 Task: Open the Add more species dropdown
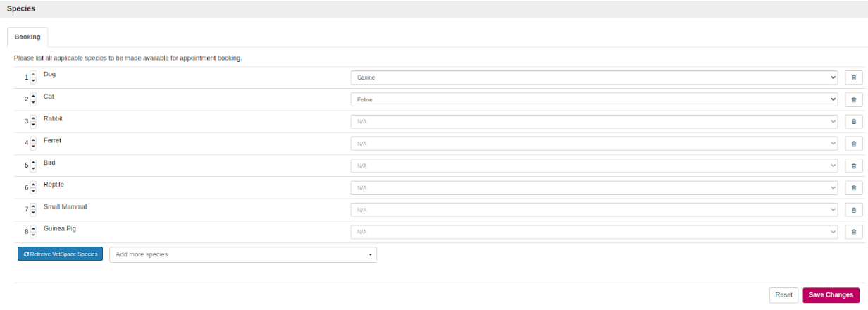pos(243,254)
